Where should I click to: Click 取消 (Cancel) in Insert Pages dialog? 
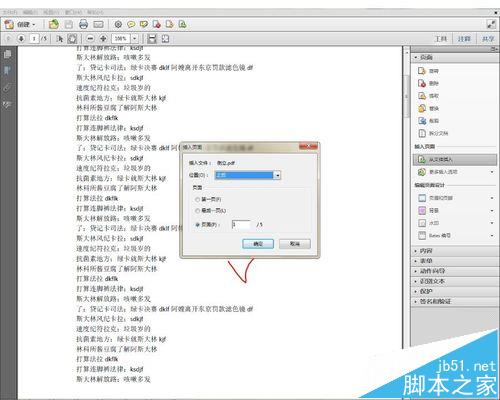click(295, 244)
